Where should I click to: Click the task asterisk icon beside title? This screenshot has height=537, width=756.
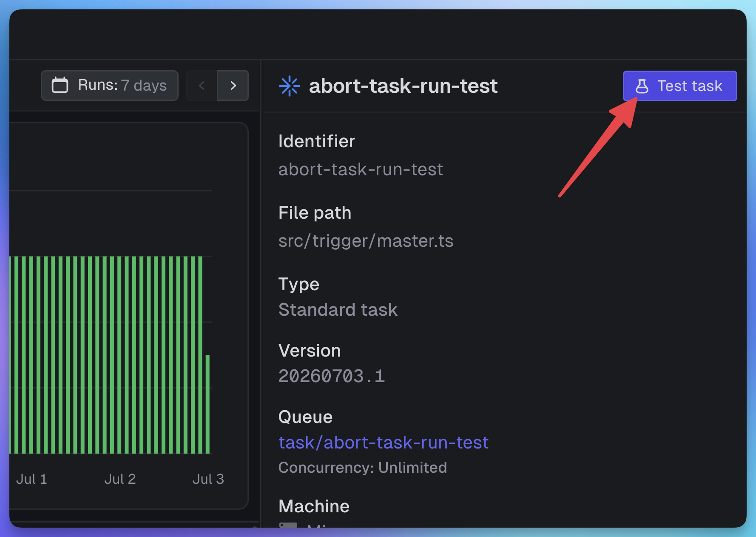click(x=290, y=86)
